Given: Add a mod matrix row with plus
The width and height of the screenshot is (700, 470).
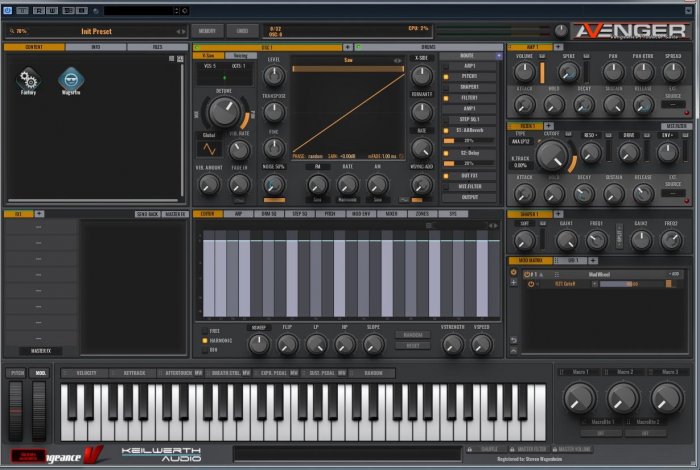Looking at the screenshot, I should [513, 283].
